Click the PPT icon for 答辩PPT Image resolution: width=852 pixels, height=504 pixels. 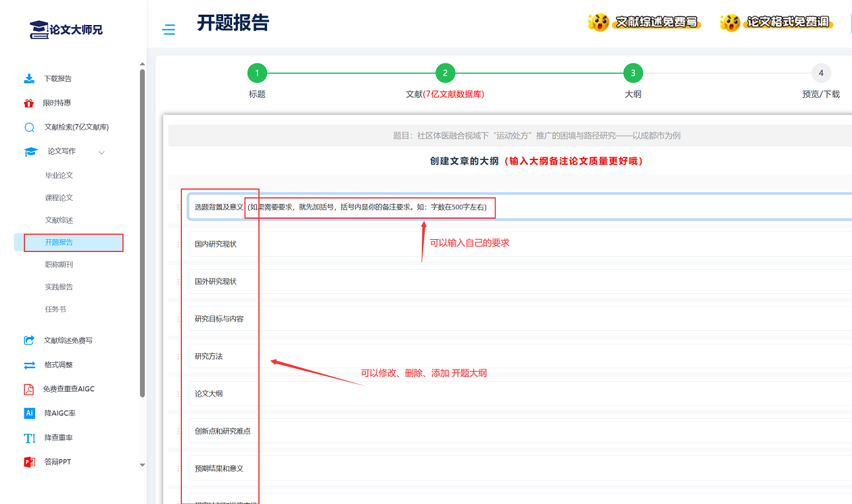pos(29,462)
